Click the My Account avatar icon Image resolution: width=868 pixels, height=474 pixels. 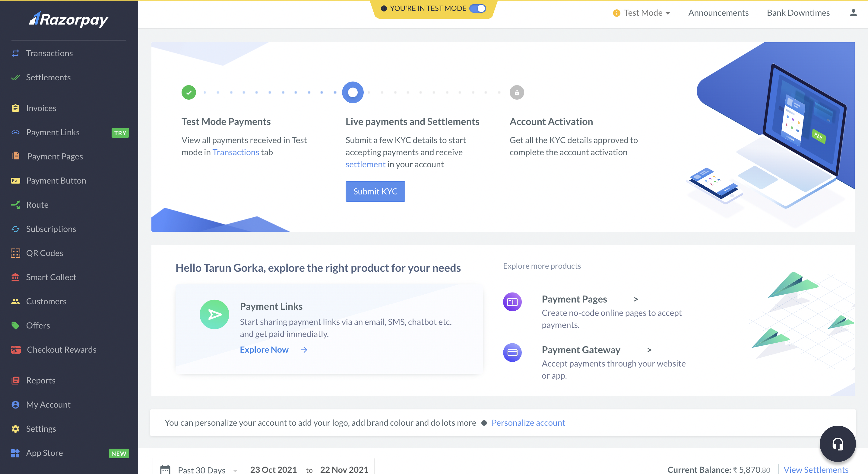click(15, 405)
